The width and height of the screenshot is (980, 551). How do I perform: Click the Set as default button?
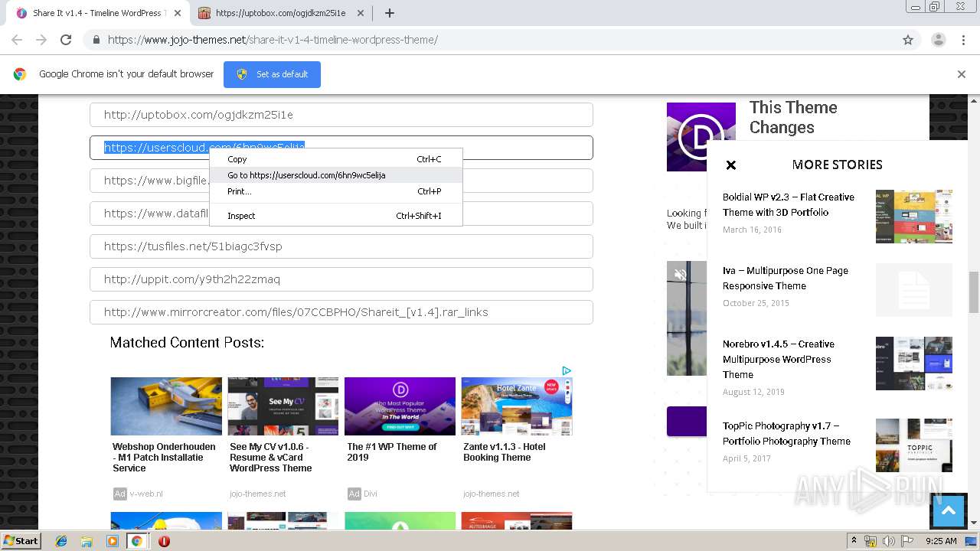coord(272,74)
